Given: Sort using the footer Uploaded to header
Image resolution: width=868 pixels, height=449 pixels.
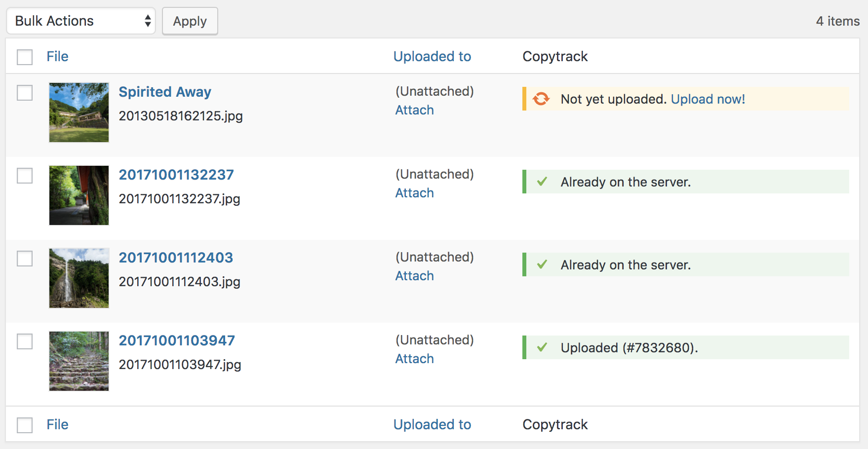Looking at the screenshot, I should [432, 425].
